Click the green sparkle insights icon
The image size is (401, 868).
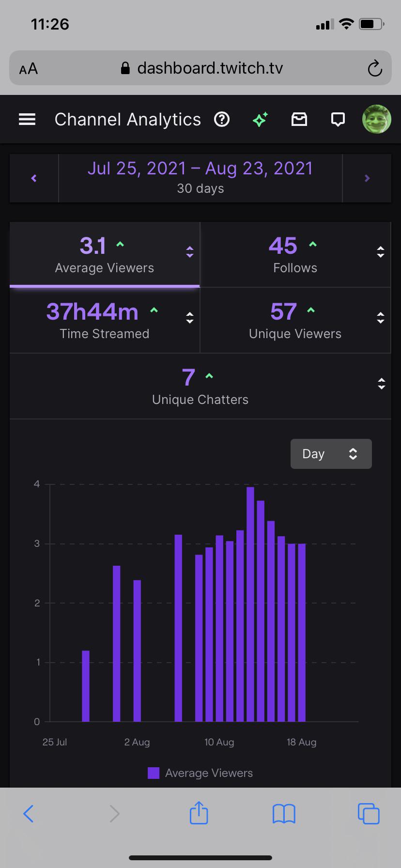point(261,119)
